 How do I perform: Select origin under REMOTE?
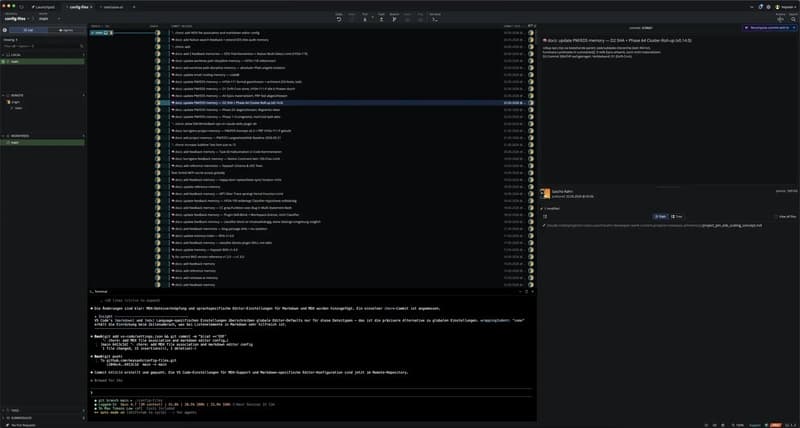tap(16, 102)
